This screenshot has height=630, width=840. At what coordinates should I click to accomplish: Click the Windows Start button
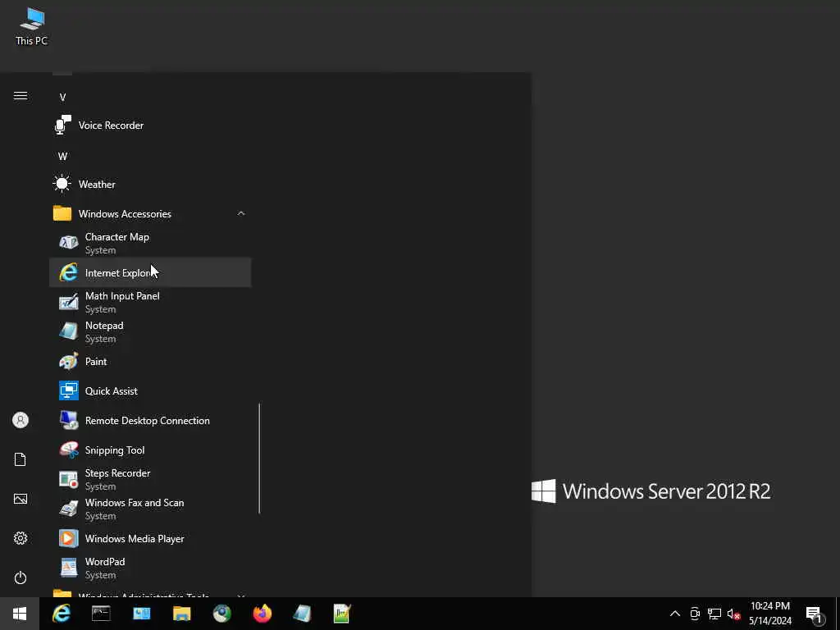[20, 614]
